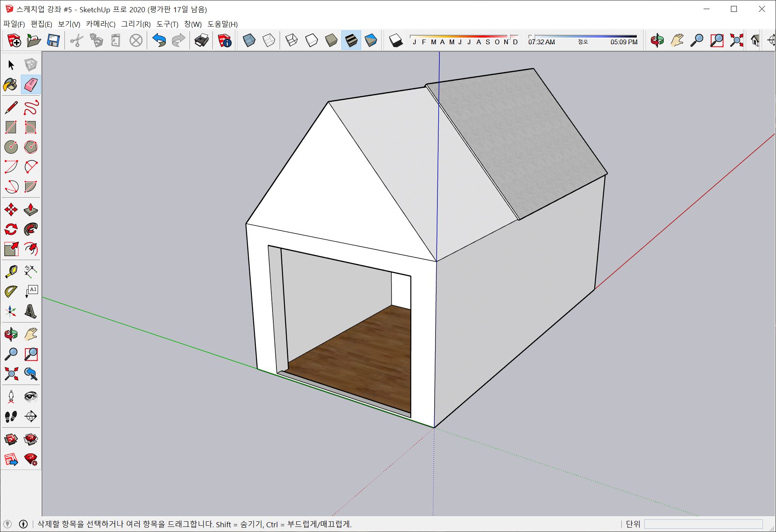Click the Undo arrow button
This screenshot has width=776, height=532.
[159, 40]
